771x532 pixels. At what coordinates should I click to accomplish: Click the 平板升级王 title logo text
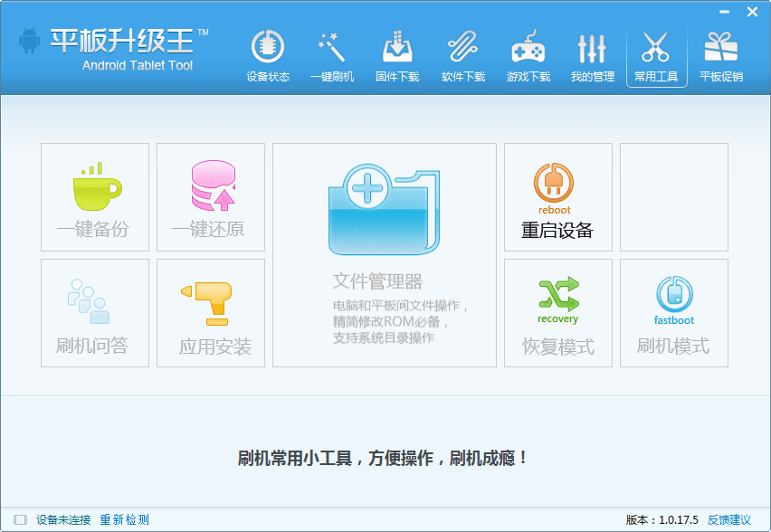[x=122, y=41]
